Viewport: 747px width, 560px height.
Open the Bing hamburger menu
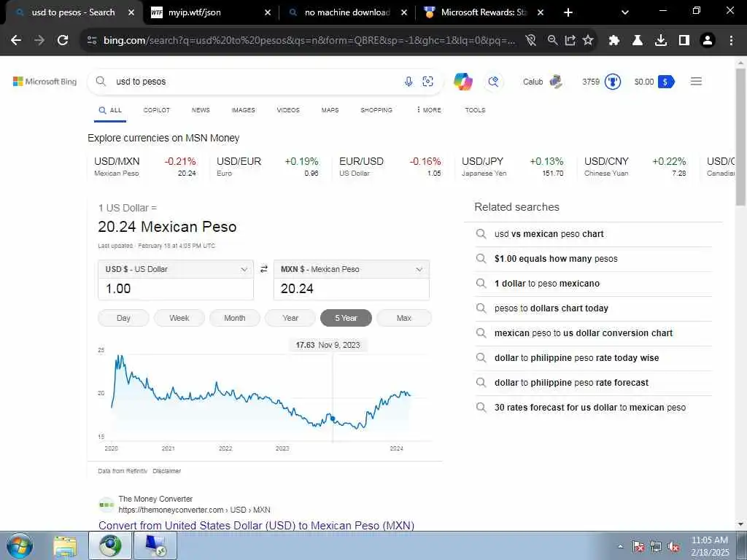(x=696, y=82)
